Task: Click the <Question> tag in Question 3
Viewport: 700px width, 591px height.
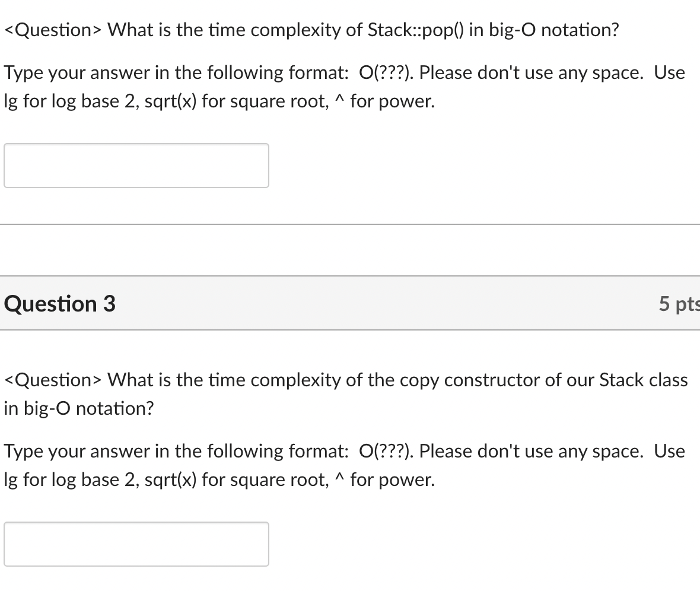Action: [53, 380]
